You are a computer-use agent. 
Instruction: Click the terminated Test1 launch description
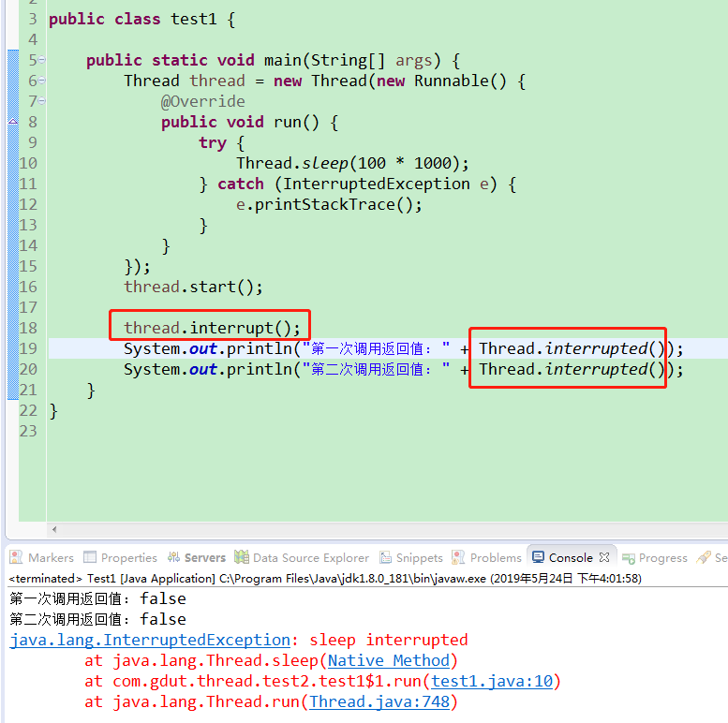(x=325, y=578)
